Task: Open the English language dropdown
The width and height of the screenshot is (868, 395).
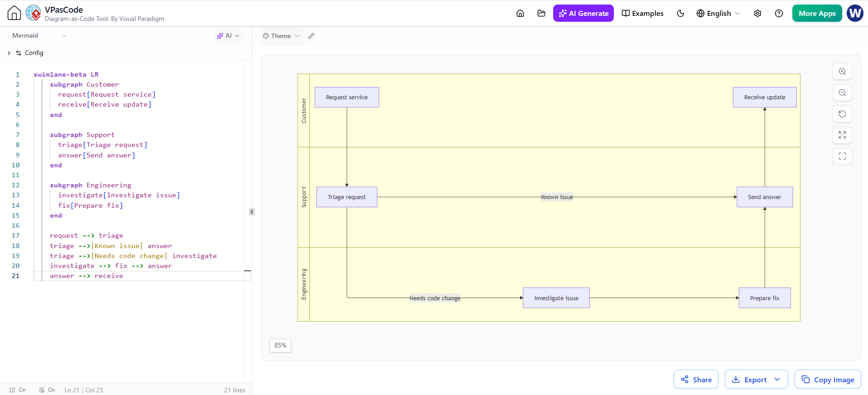Action: click(718, 13)
